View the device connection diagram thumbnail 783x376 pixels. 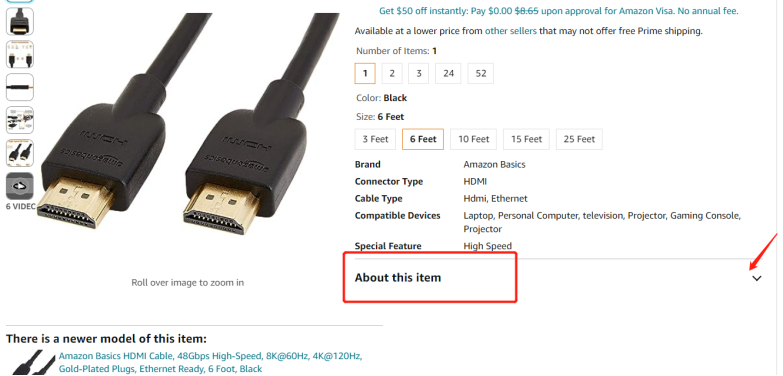pyautogui.click(x=20, y=120)
